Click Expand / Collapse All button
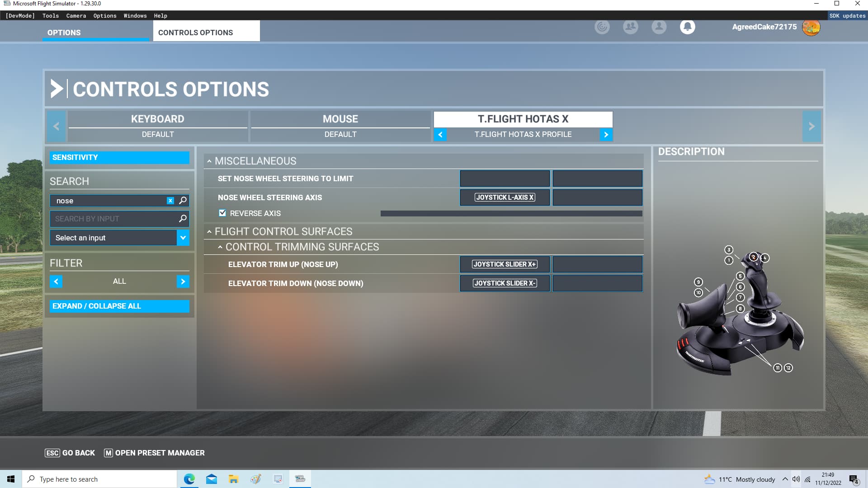This screenshot has height=488, width=868. coord(119,306)
